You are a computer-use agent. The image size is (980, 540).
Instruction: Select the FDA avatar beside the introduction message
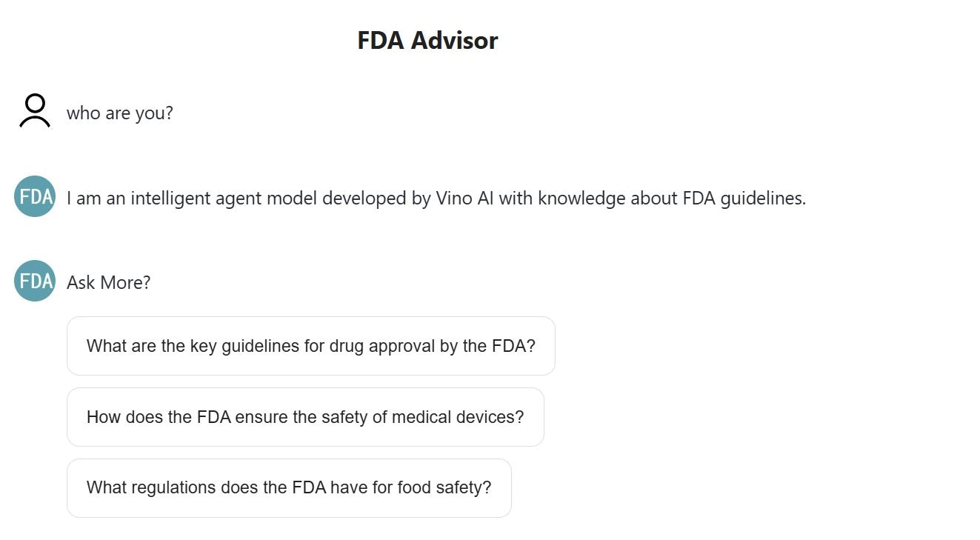tap(34, 196)
